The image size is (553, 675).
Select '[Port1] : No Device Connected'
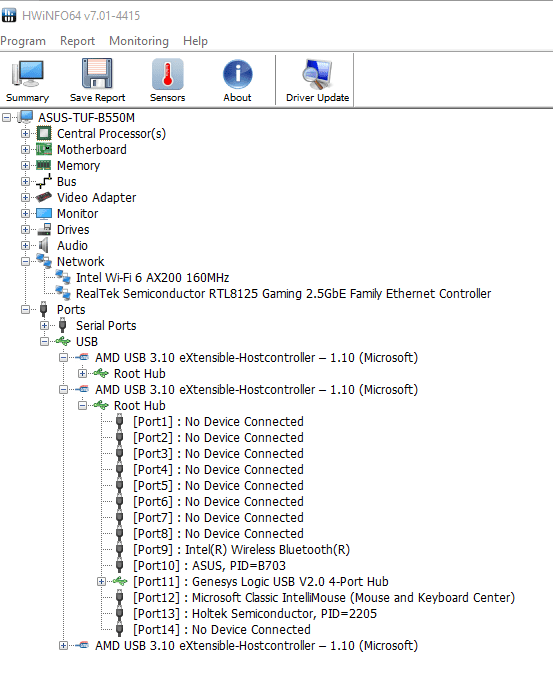[x=218, y=421]
